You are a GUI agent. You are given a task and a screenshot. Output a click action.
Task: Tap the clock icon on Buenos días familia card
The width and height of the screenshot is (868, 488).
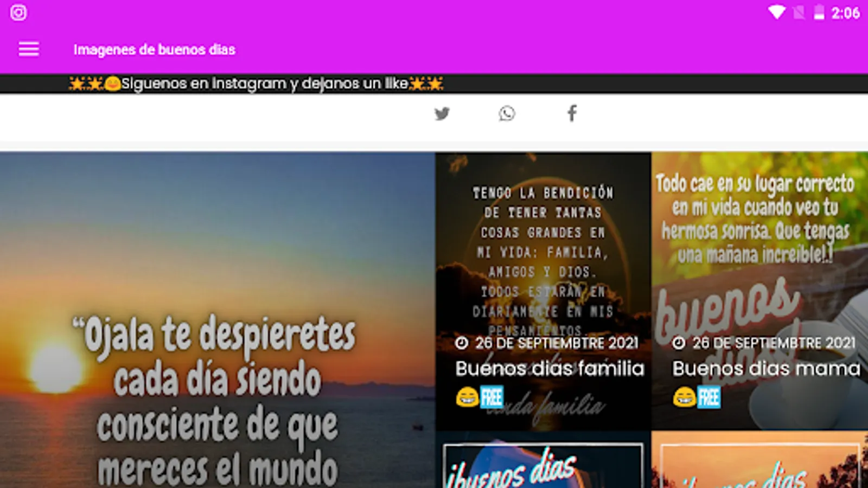point(462,343)
